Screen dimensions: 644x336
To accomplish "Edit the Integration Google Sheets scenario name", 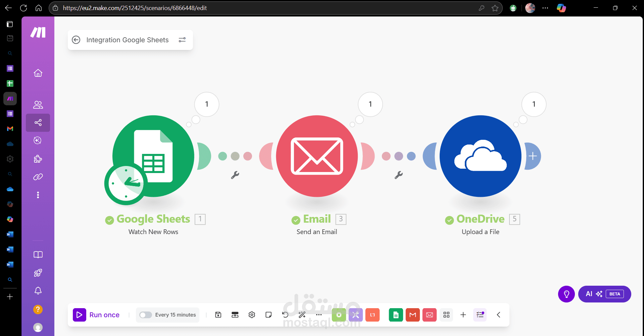I will point(128,40).
